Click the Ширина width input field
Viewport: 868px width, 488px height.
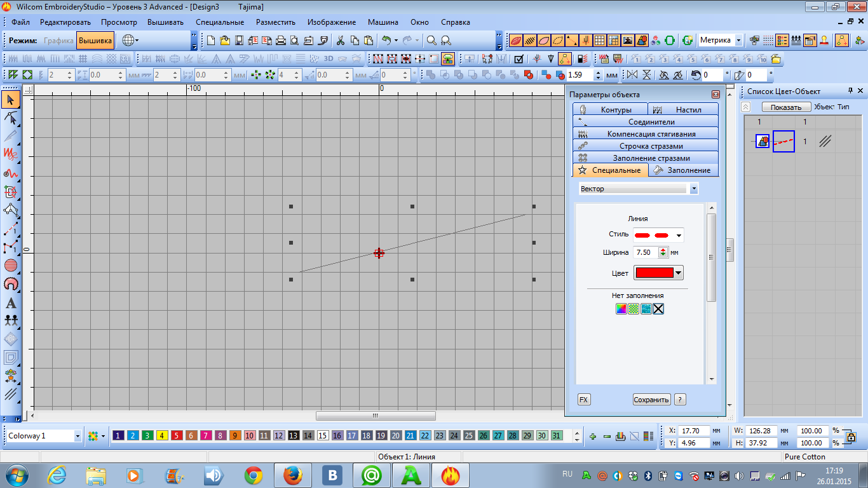click(645, 252)
